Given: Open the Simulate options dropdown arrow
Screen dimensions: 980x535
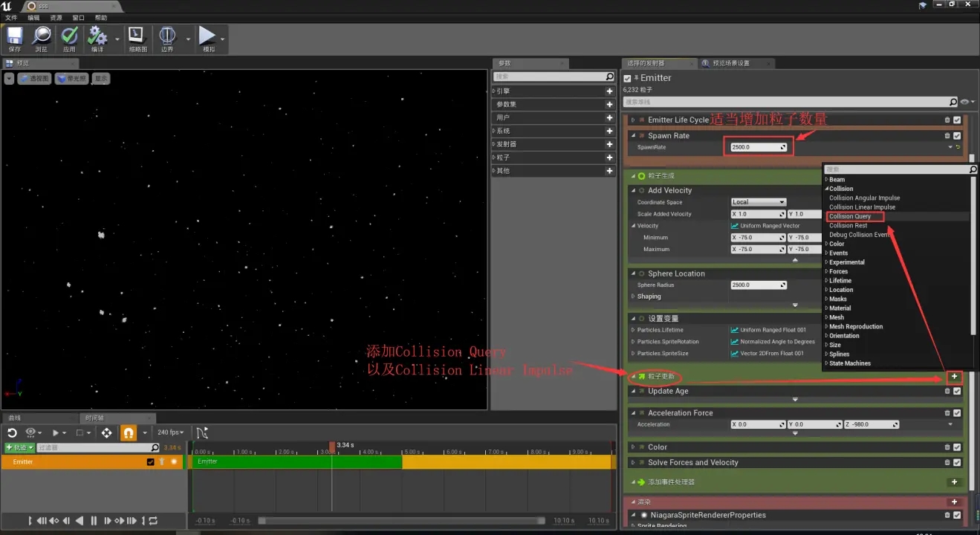Looking at the screenshot, I should pyautogui.click(x=223, y=39).
